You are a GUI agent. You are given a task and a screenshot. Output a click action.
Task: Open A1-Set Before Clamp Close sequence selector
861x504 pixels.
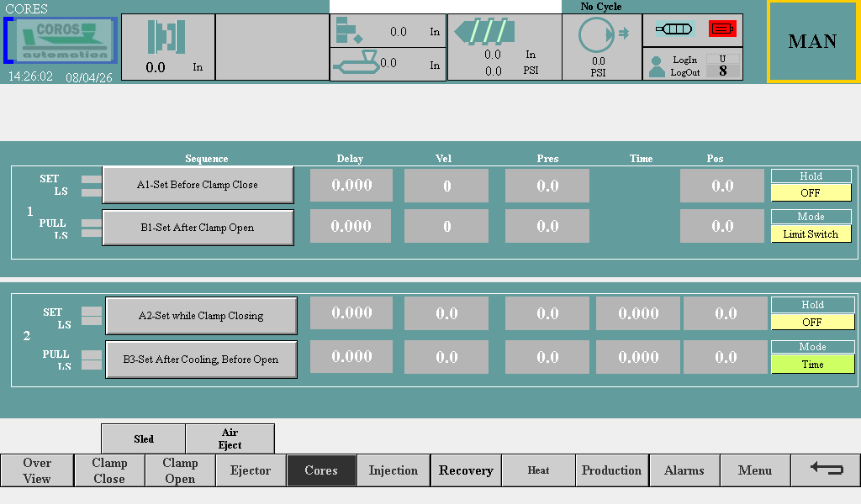pos(198,185)
